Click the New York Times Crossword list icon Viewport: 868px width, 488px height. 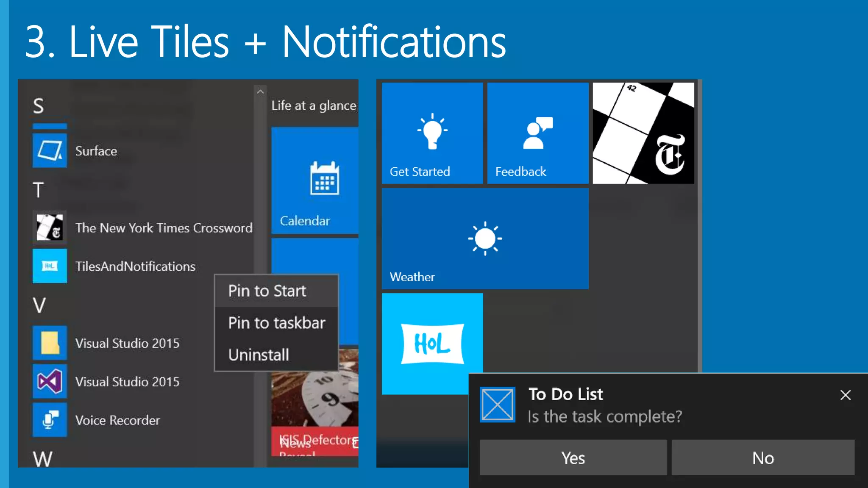pyautogui.click(x=50, y=227)
